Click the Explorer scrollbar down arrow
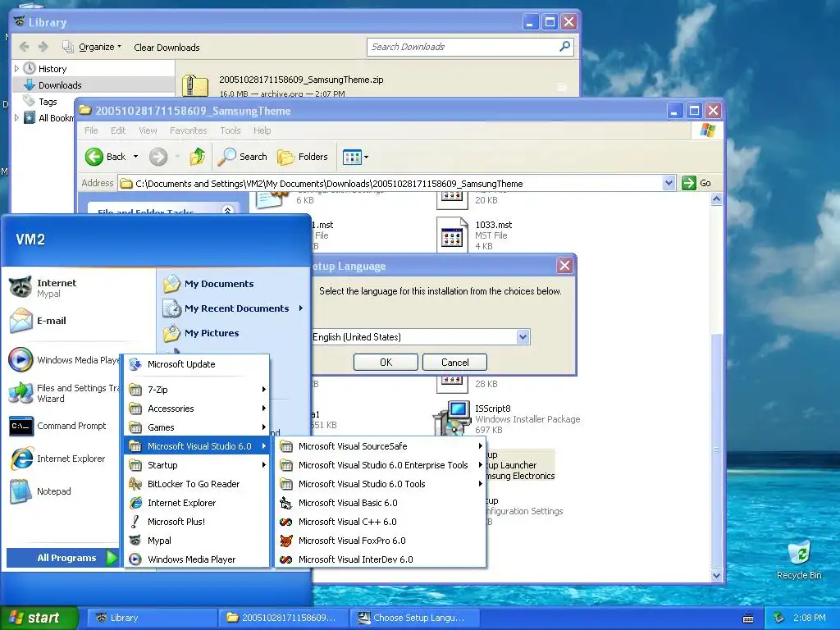Screen dimensions: 840x630 click(716, 575)
